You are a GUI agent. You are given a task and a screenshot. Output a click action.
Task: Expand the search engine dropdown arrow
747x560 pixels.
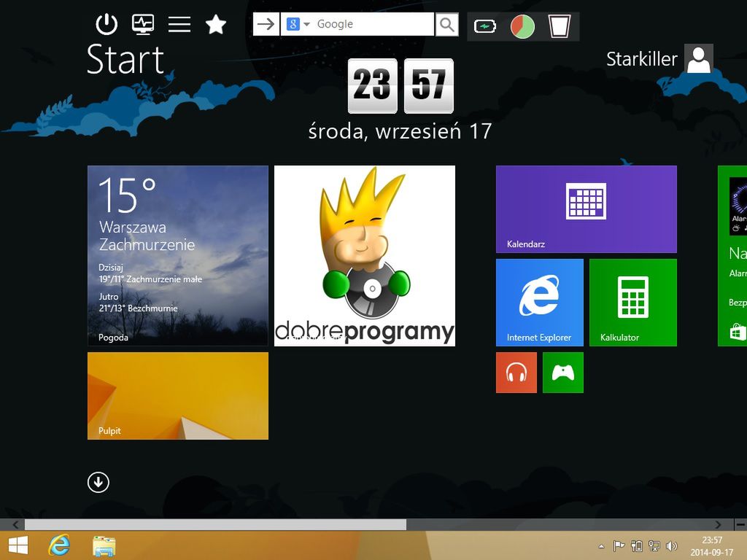click(x=307, y=24)
